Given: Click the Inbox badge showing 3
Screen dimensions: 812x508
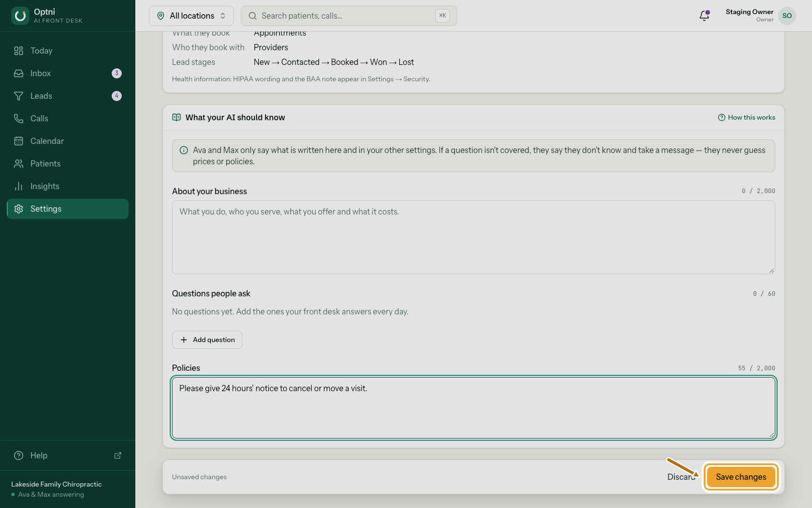Looking at the screenshot, I should pos(117,73).
